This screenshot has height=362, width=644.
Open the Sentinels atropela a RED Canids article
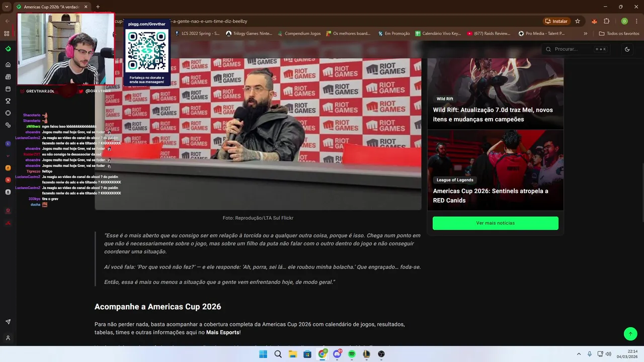491,196
